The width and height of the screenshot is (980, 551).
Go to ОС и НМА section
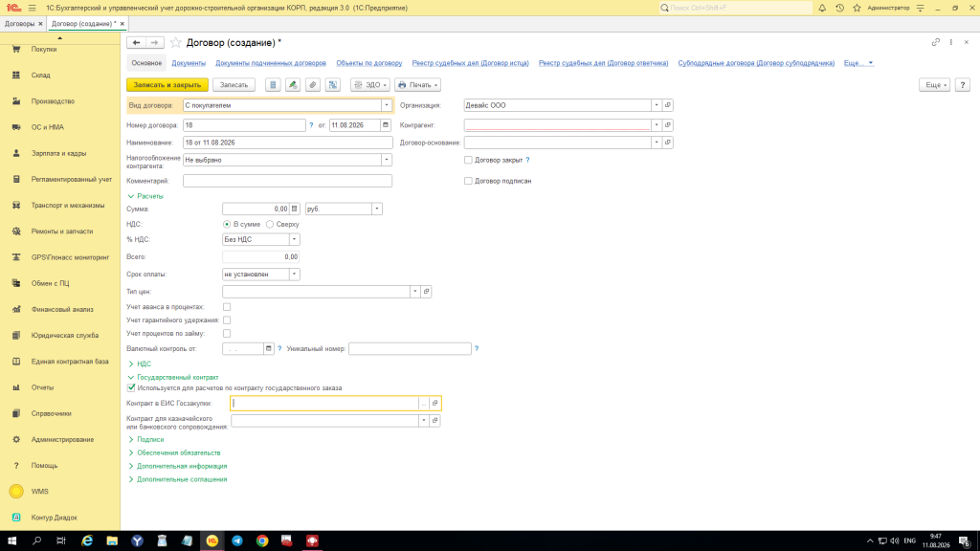48,127
